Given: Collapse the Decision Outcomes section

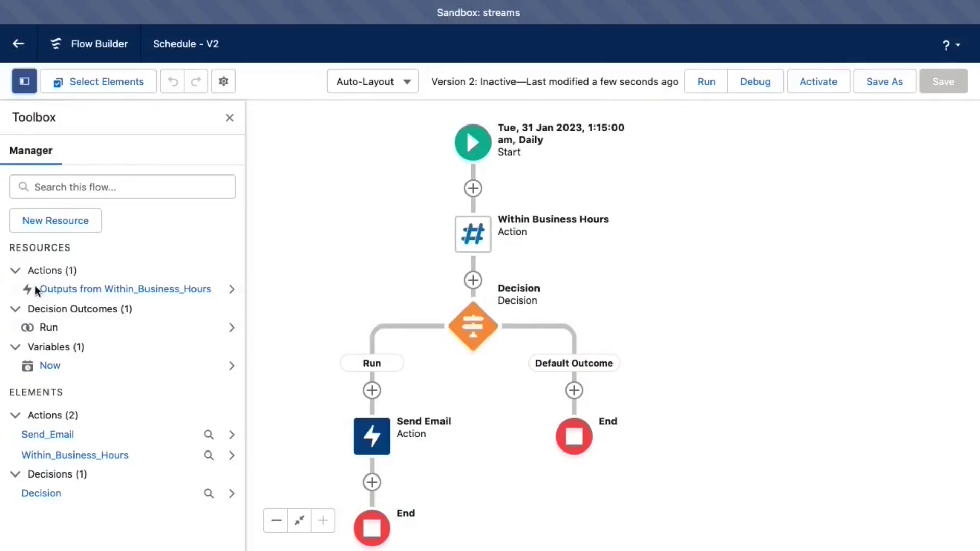Looking at the screenshot, I should tap(15, 309).
